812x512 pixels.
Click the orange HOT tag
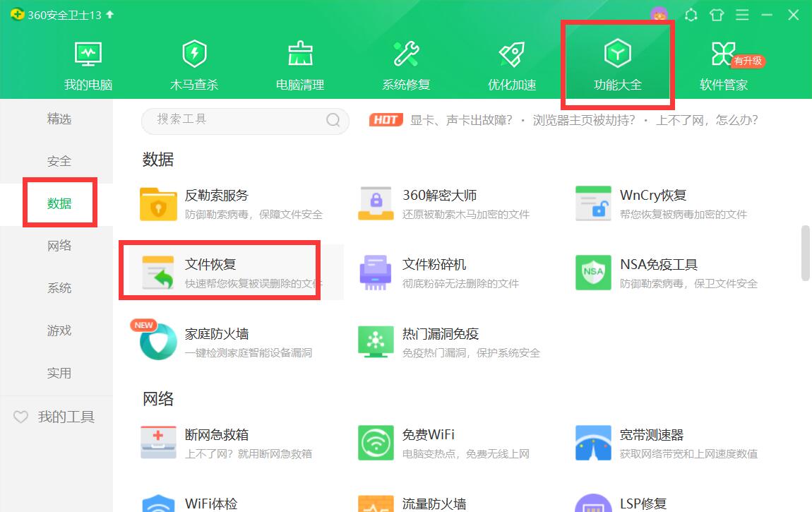coord(386,120)
